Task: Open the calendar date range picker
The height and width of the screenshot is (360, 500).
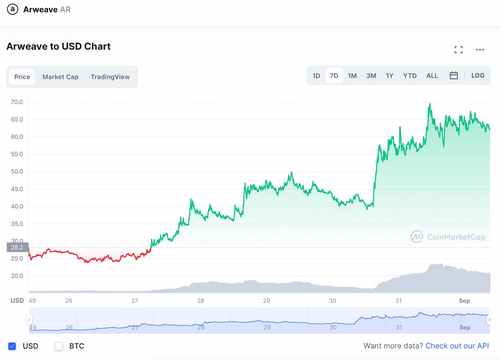Action: pos(454,76)
